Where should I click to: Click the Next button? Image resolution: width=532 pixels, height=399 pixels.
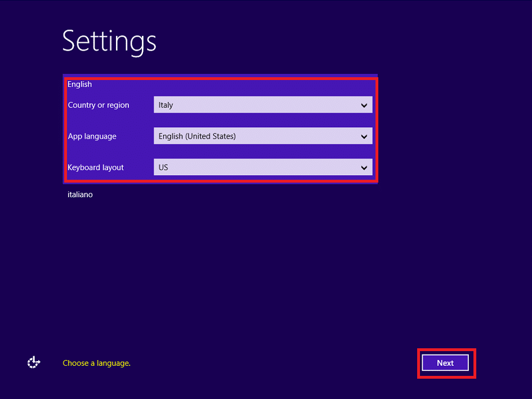[445, 363]
